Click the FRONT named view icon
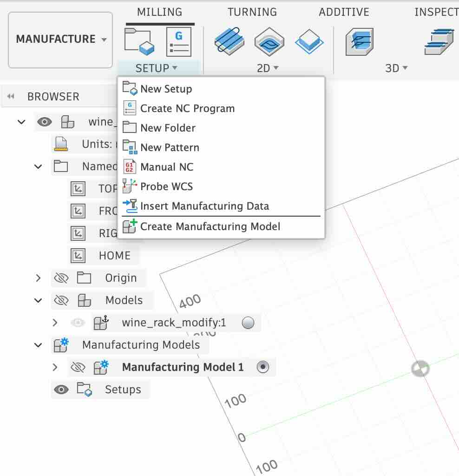 pos(78,211)
